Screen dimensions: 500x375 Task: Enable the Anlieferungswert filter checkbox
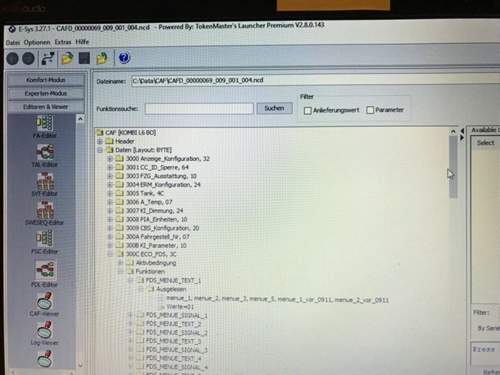(x=308, y=110)
